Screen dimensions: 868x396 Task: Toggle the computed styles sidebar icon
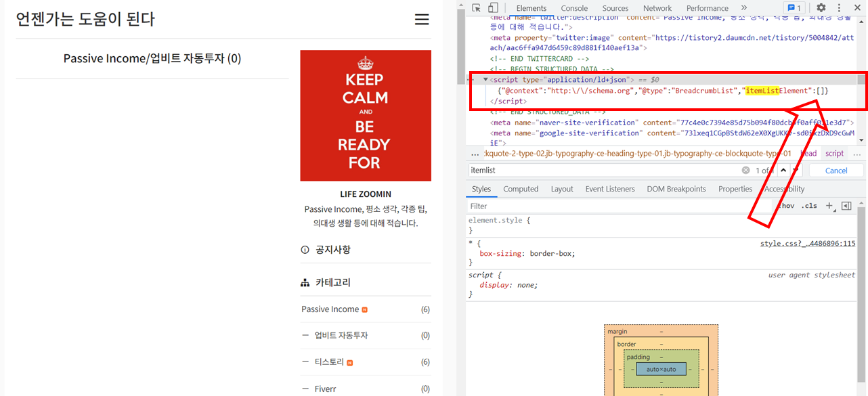tap(846, 206)
